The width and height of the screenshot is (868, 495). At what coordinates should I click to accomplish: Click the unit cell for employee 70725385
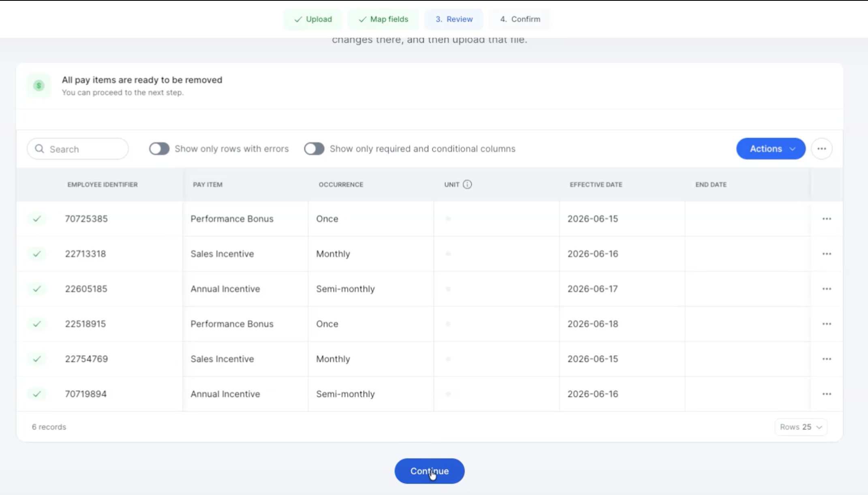496,219
